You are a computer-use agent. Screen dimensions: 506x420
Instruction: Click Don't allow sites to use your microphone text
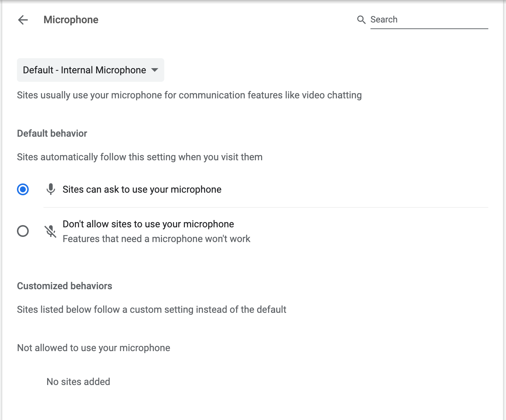pos(148,224)
